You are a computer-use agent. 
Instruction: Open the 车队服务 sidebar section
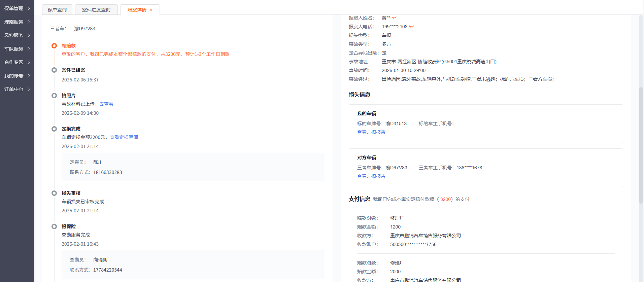pyautogui.click(x=17, y=49)
